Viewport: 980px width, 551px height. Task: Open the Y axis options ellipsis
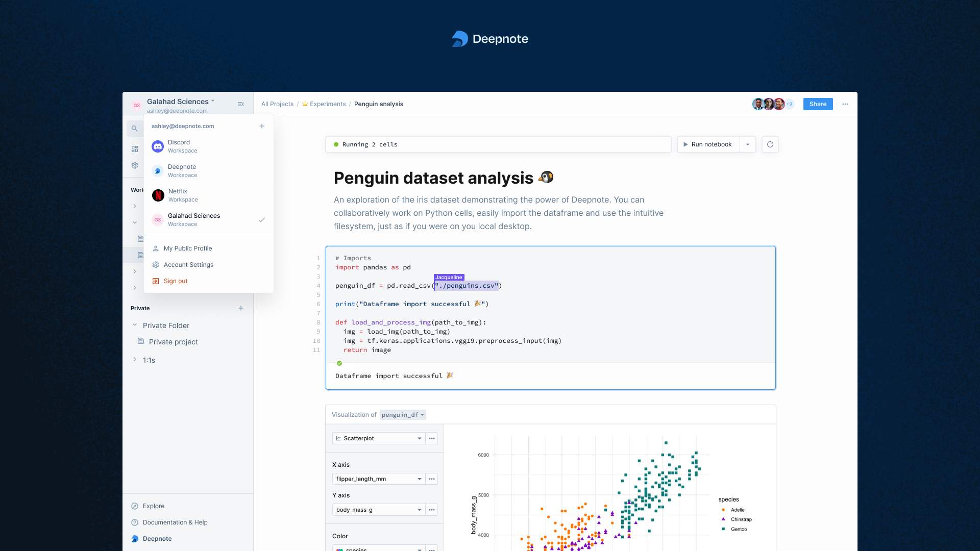432,510
